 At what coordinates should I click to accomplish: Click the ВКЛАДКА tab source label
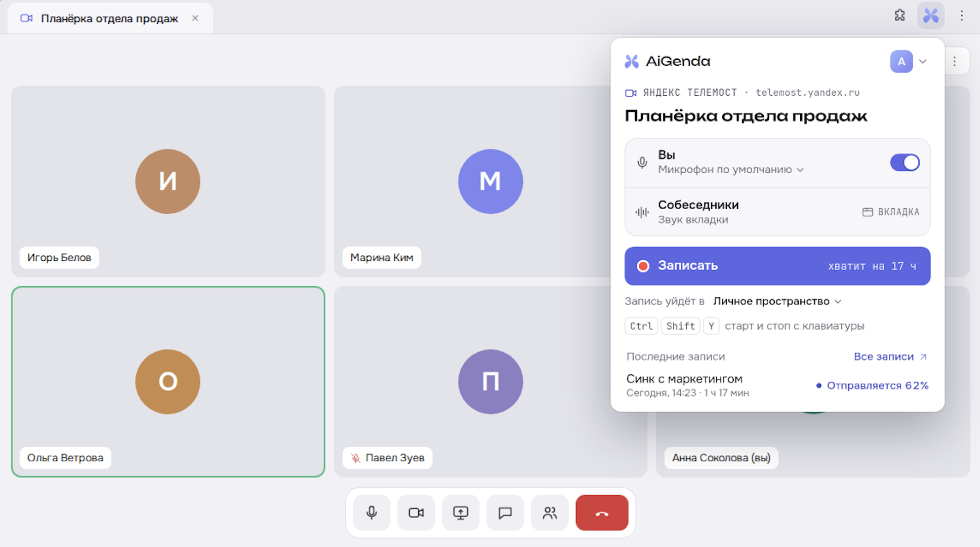click(891, 212)
